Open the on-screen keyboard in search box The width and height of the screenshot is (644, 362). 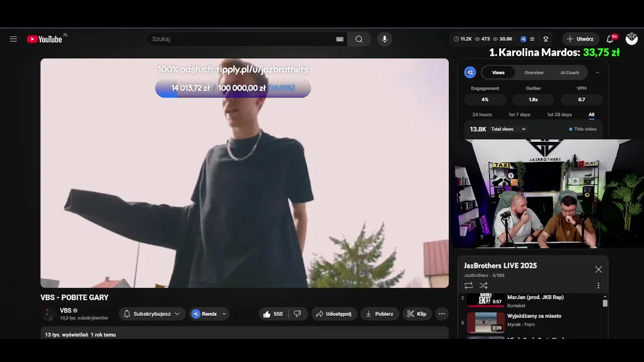click(x=340, y=39)
